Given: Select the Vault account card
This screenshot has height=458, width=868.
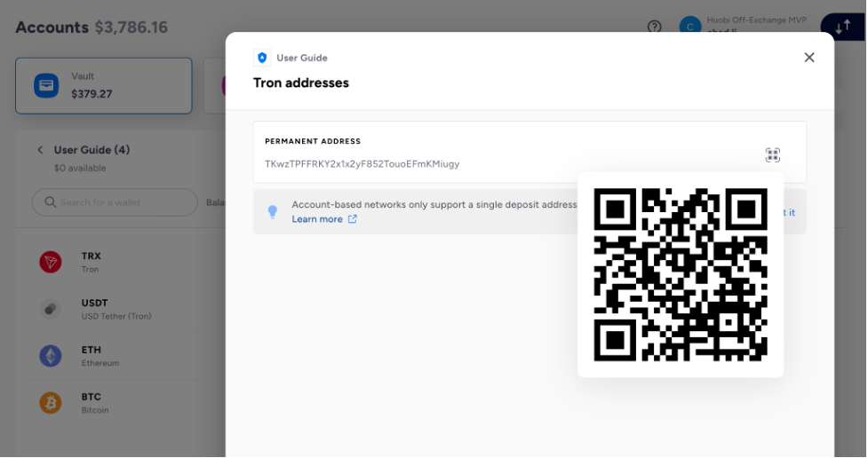Looking at the screenshot, I should (104, 86).
